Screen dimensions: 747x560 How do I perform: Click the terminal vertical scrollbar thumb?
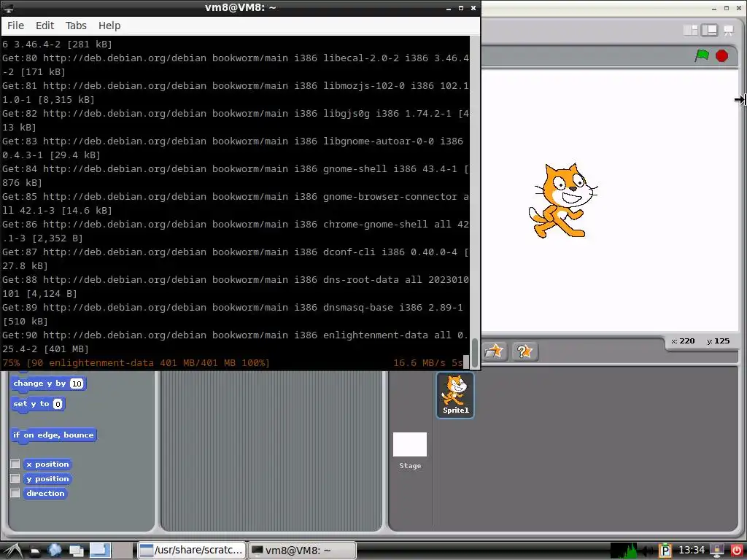pos(475,354)
